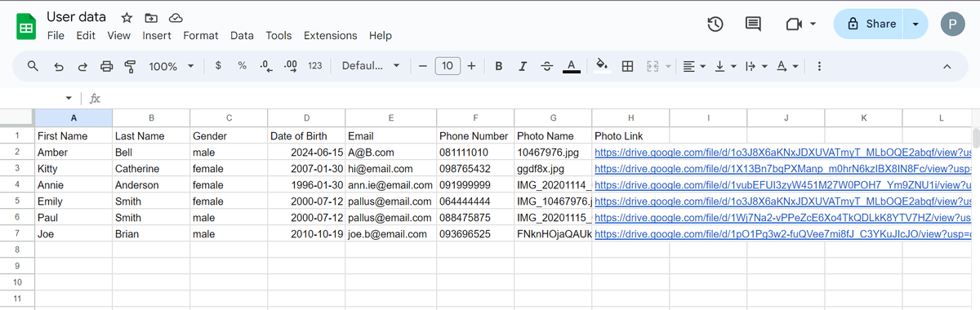Open the Help menu
This screenshot has height=310, width=980.
click(381, 36)
